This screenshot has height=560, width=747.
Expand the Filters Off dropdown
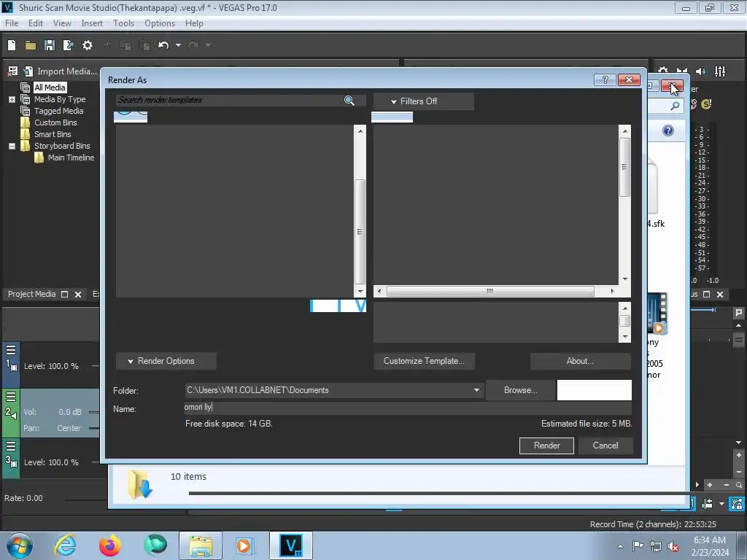tap(423, 101)
